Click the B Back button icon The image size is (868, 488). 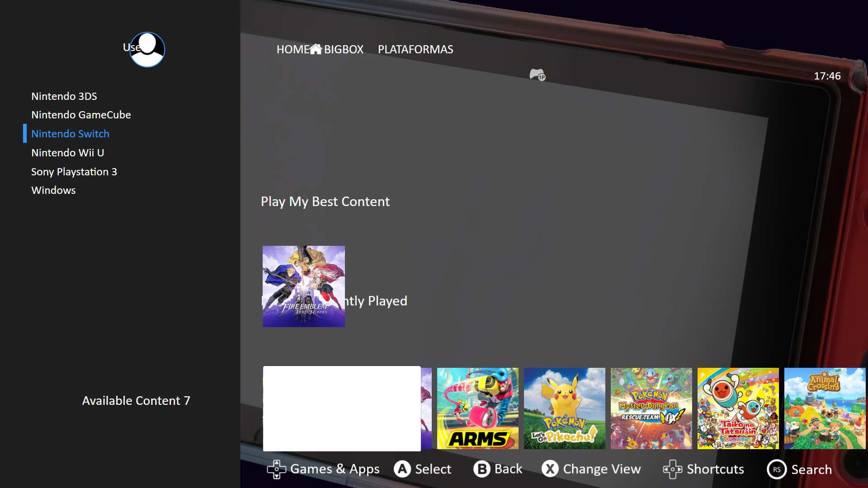(x=482, y=469)
